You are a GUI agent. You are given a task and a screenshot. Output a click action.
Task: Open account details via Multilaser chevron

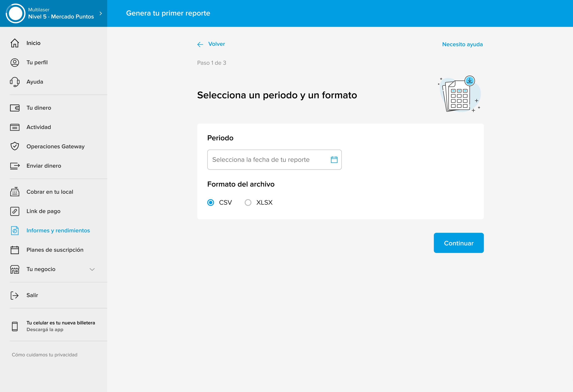click(x=101, y=14)
